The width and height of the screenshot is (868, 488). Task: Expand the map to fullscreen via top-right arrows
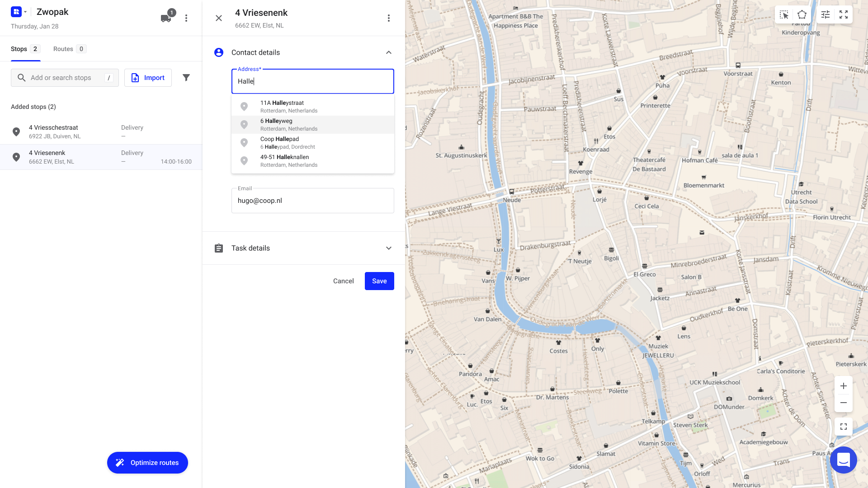pyautogui.click(x=844, y=14)
